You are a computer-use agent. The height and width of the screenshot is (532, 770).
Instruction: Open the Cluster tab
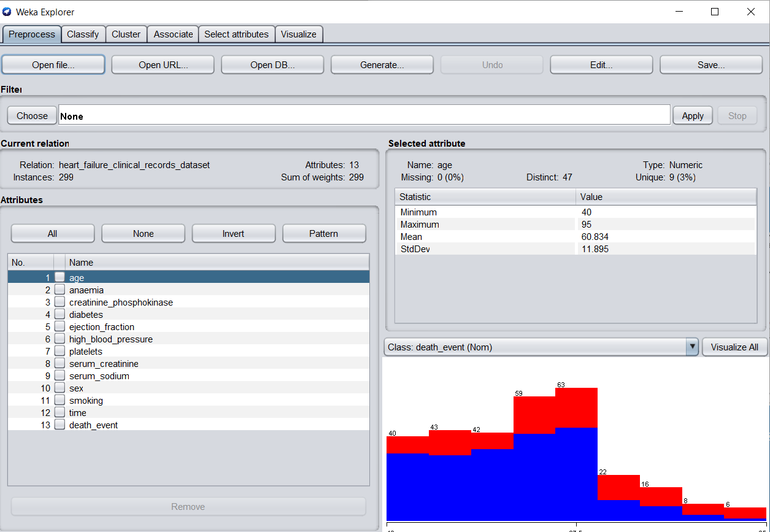coord(126,34)
